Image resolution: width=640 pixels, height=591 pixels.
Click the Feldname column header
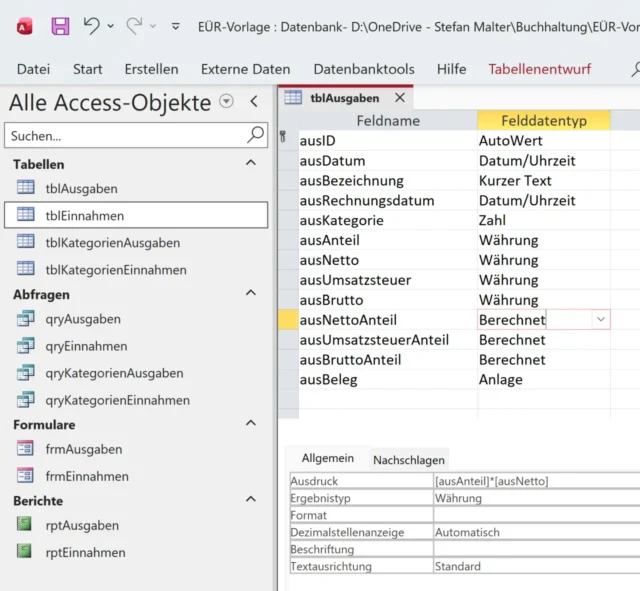point(388,120)
